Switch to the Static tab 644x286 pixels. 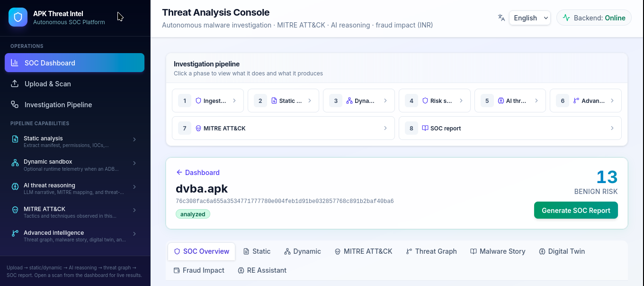coord(257,251)
